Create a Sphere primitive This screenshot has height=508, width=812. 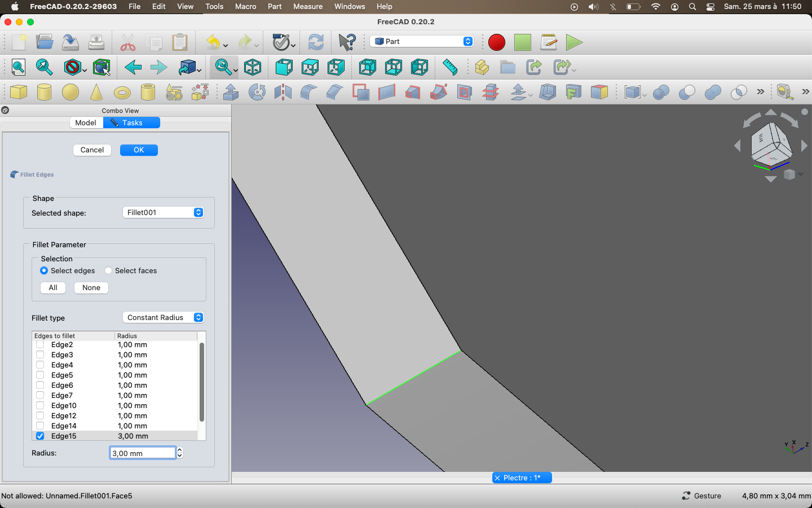coord(70,92)
